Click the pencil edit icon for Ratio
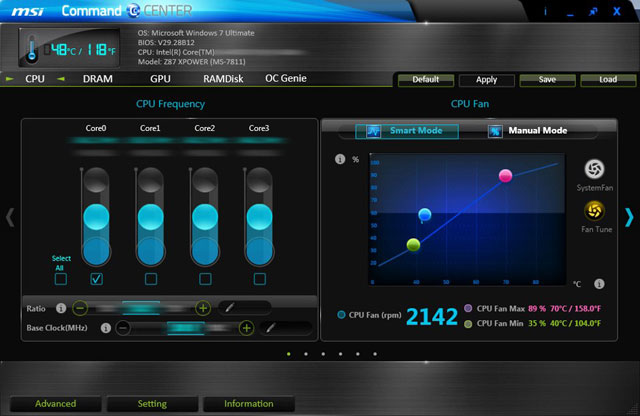The image size is (640, 416). coord(230,307)
